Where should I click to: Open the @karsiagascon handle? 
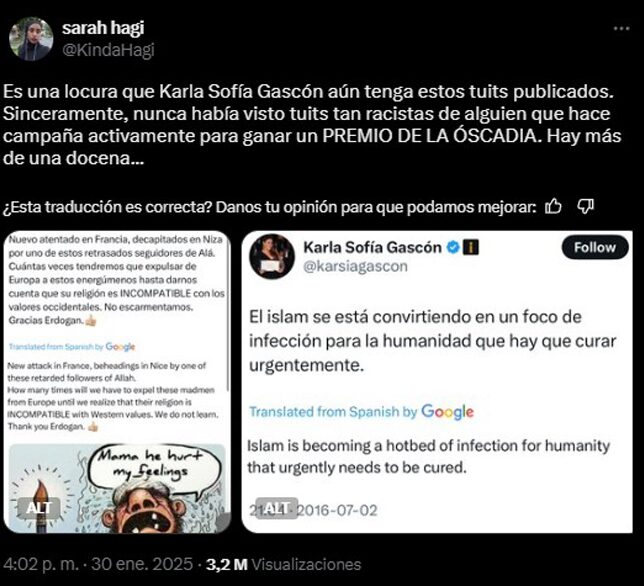[x=355, y=266]
